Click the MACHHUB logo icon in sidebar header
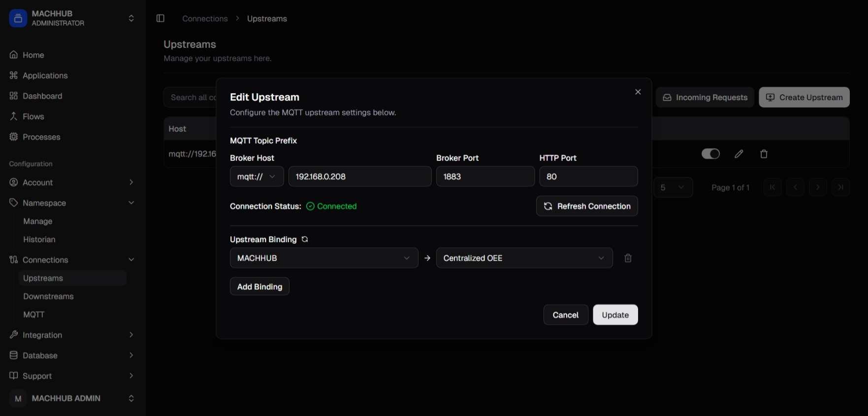Viewport: 868px width, 416px height. [18, 18]
